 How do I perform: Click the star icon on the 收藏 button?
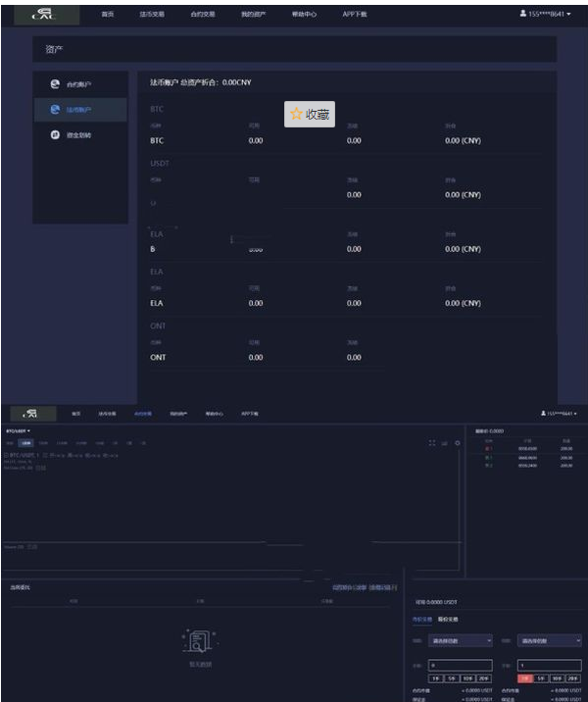point(296,114)
